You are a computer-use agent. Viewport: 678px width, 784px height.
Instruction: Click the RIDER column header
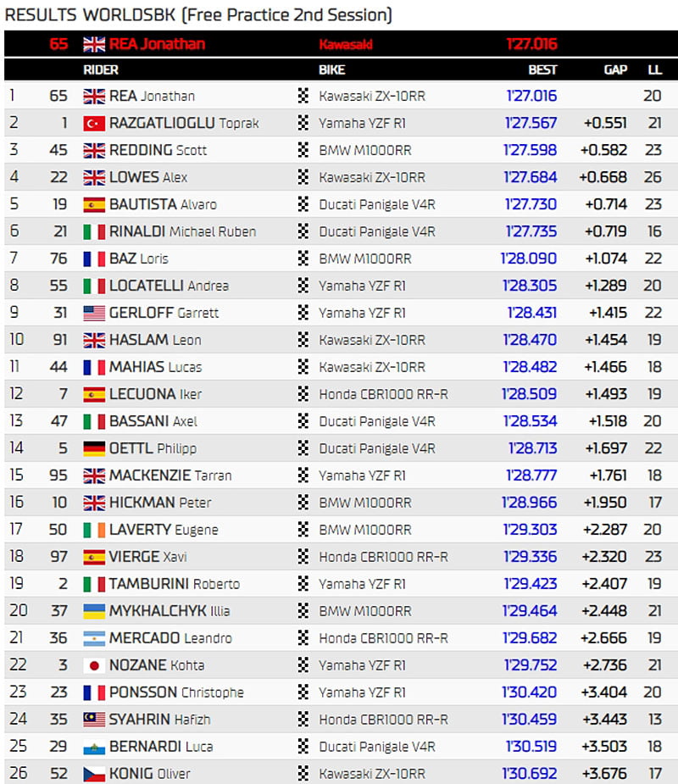click(102, 70)
